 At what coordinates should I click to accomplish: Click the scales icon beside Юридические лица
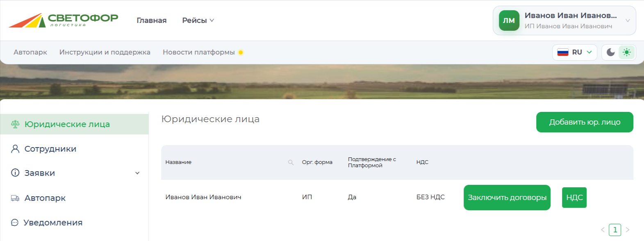click(x=15, y=124)
